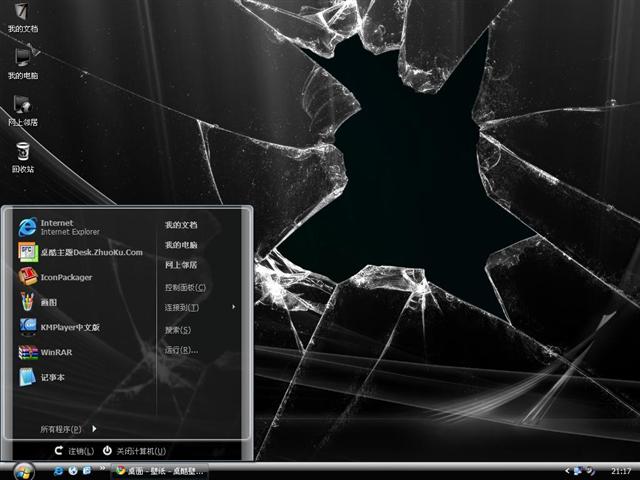Select the 回收站 recycle bin desktop icon

[23, 158]
